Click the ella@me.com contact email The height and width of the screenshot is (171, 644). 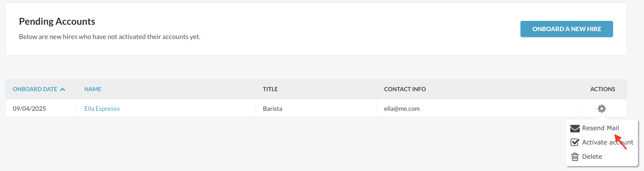(x=402, y=109)
